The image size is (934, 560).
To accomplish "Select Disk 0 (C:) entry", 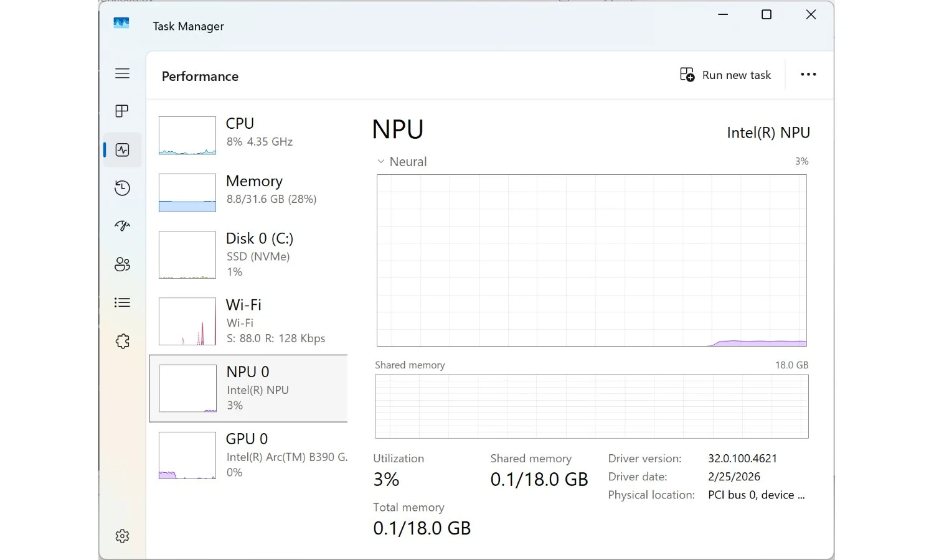I will click(248, 255).
